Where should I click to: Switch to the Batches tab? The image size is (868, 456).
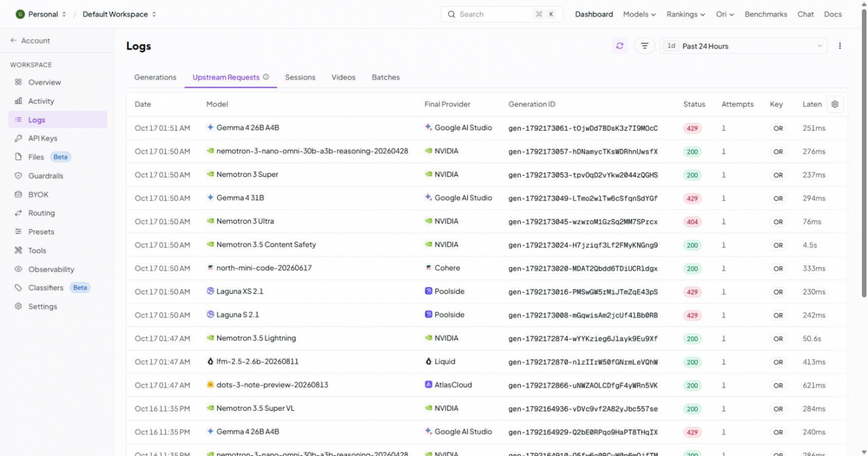[x=386, y=77]
